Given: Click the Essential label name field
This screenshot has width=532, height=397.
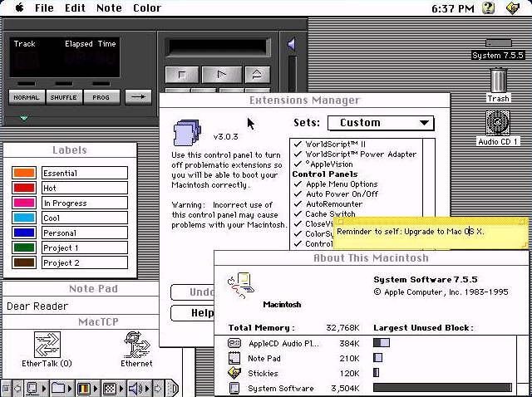Looking at the screenshot, I should pyautogui.click(x=85, y=173).
